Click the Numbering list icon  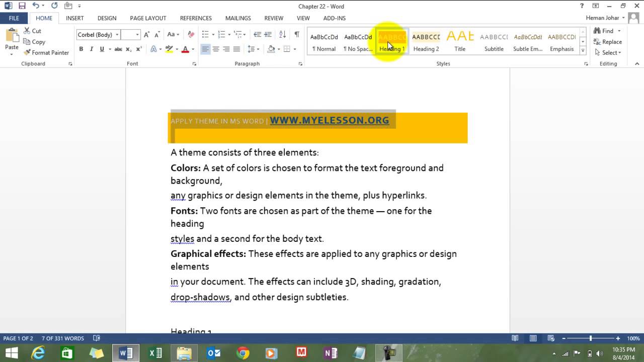pyautogui.click(x=221, y=35)
